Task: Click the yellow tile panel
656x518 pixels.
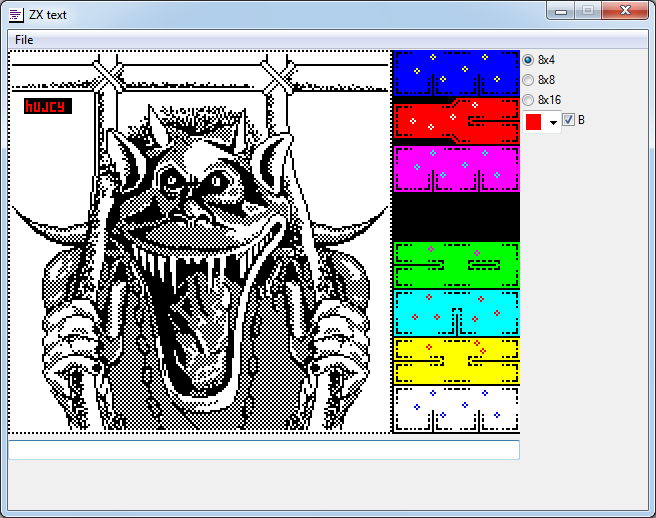Action: pyautogui.click(x=456, y=361)
